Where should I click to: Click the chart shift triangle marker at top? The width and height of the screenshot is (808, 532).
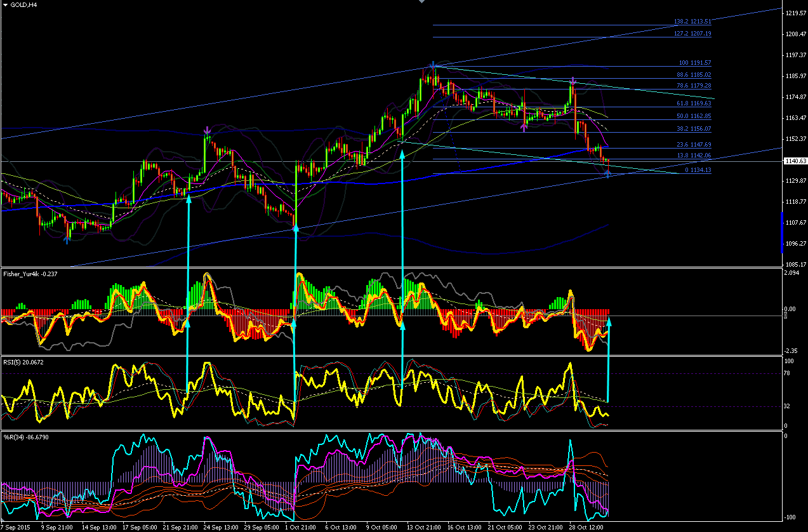[x=421, y=2]
